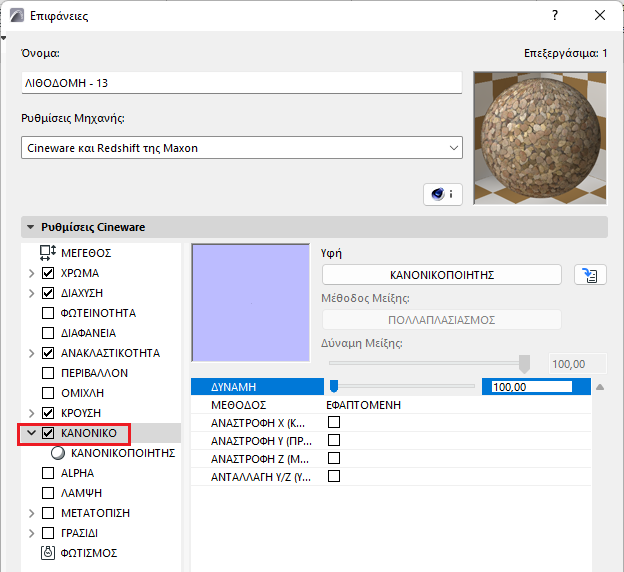Expand the ΧΡΩΜΑ tree item
624x572 pixels.
point(31,273)
